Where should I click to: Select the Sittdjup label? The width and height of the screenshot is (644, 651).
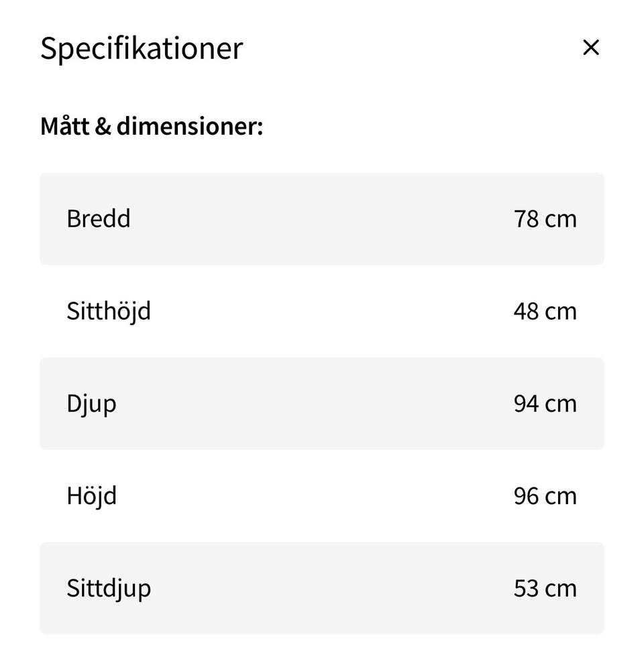click(x=108, y=589)
